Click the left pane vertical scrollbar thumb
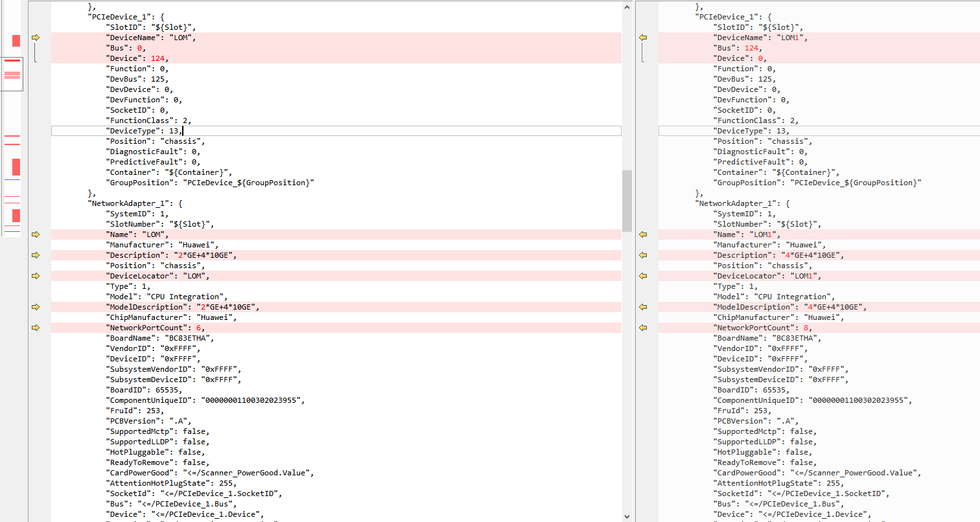The image size is (980, 522). [x=627, y=201]
